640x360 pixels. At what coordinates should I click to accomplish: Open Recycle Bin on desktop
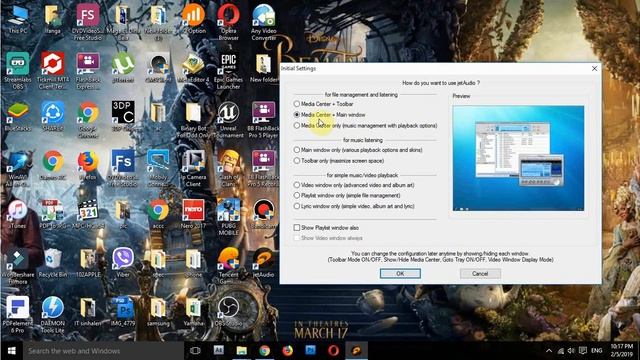click(x=53, y=262)
